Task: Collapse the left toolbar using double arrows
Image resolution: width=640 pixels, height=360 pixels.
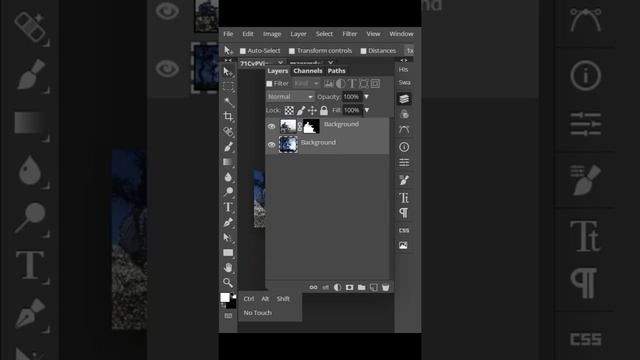Action: click(x=228, y=60)
